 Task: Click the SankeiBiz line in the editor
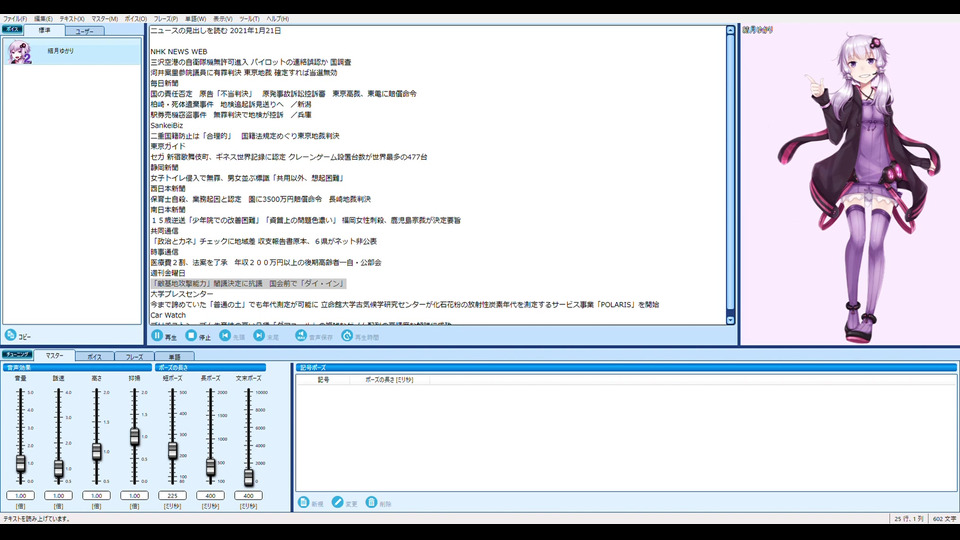167,125
